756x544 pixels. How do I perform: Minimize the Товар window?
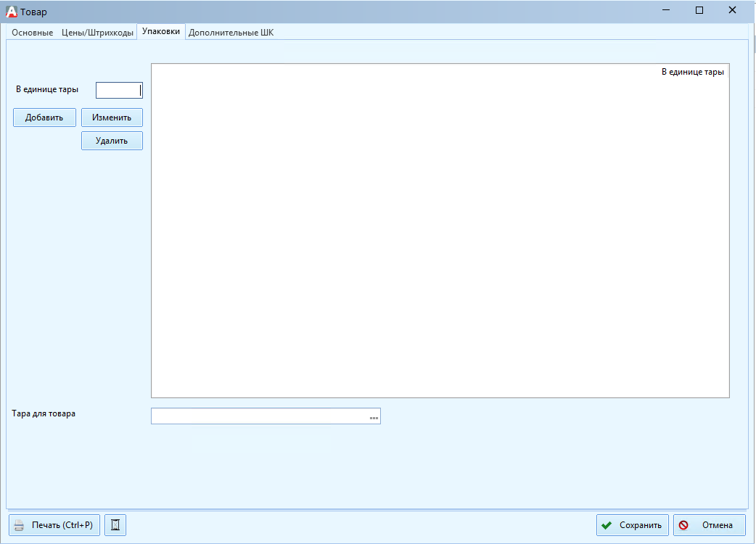666,11
